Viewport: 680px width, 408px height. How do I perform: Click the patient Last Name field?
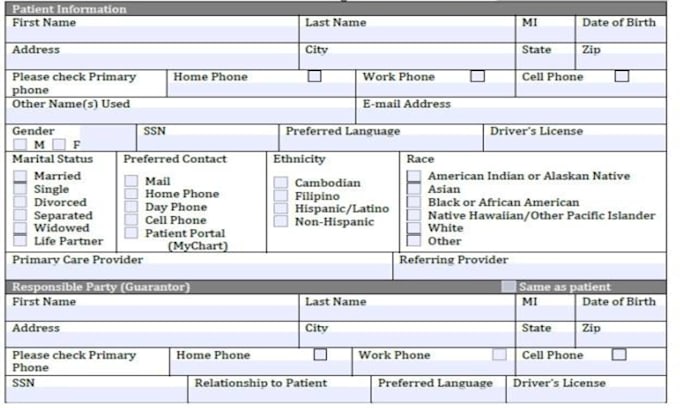[x=407, y=29]
